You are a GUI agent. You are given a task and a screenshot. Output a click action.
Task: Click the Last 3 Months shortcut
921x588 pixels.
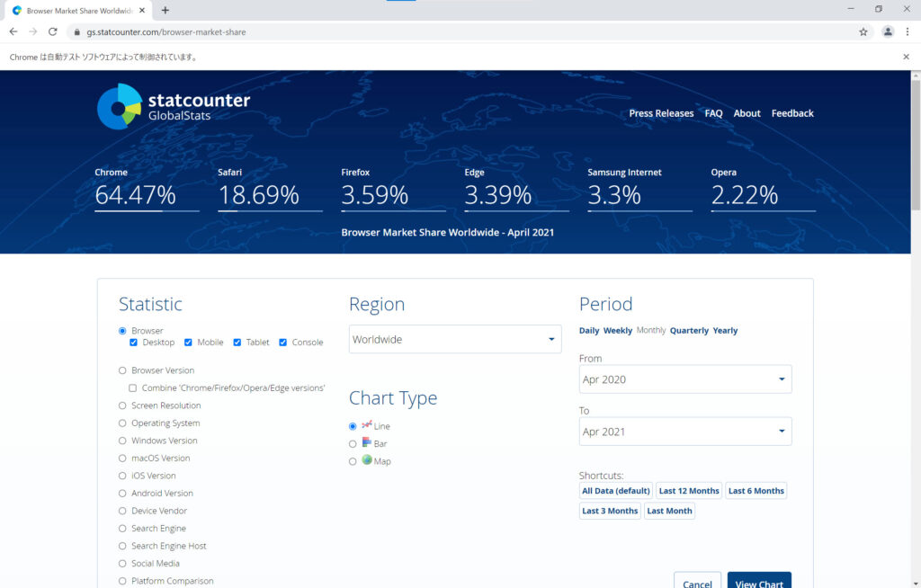pyautogui.click(x=610, y=511)
